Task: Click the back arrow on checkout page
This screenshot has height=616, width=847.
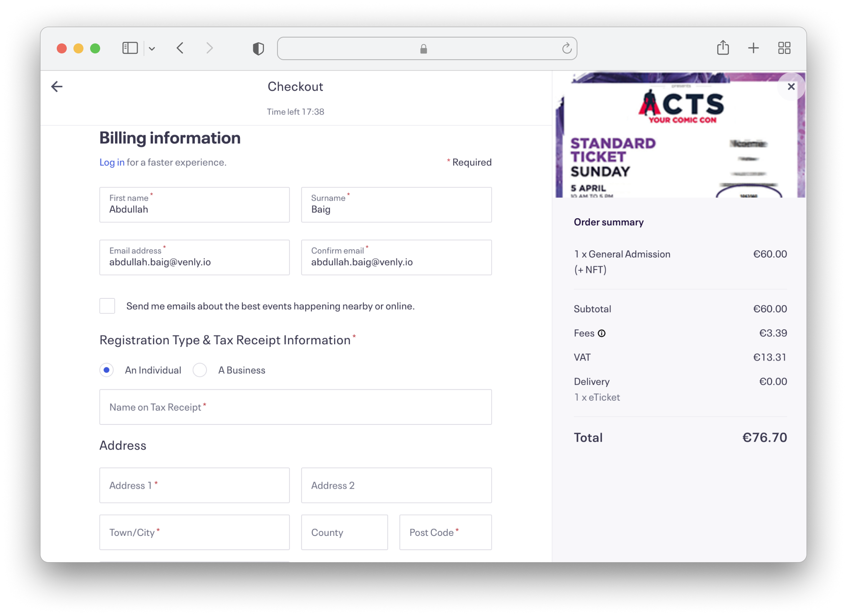Action: (57, 86)
